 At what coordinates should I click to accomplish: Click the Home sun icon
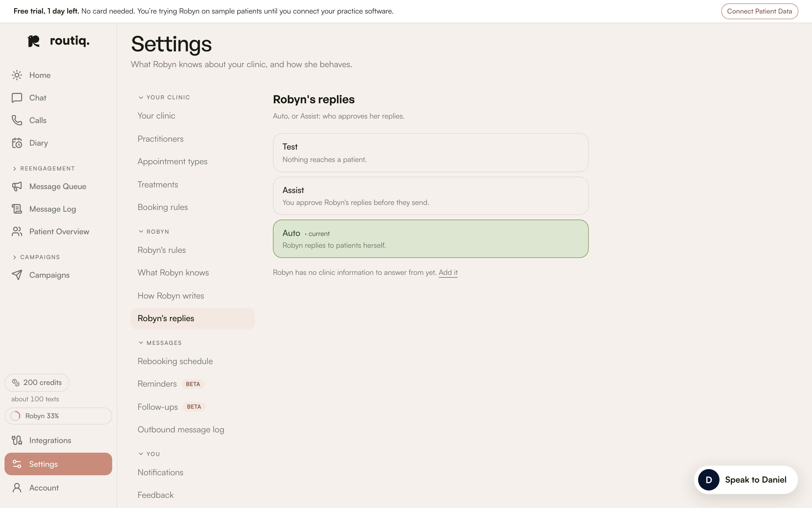coord(17,75)
